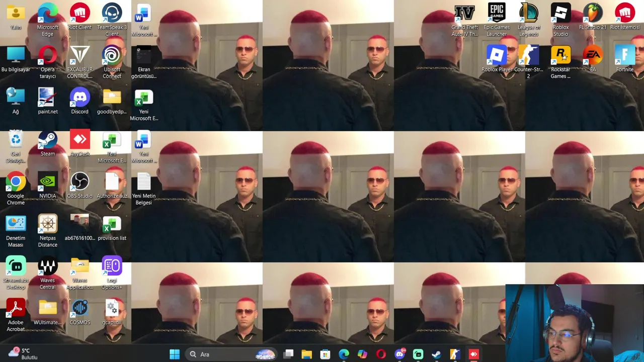Open Google Chrome desktop shortcut
This screenshot has height=362, width=644.
pyautogui.click(x=16, y=189)
